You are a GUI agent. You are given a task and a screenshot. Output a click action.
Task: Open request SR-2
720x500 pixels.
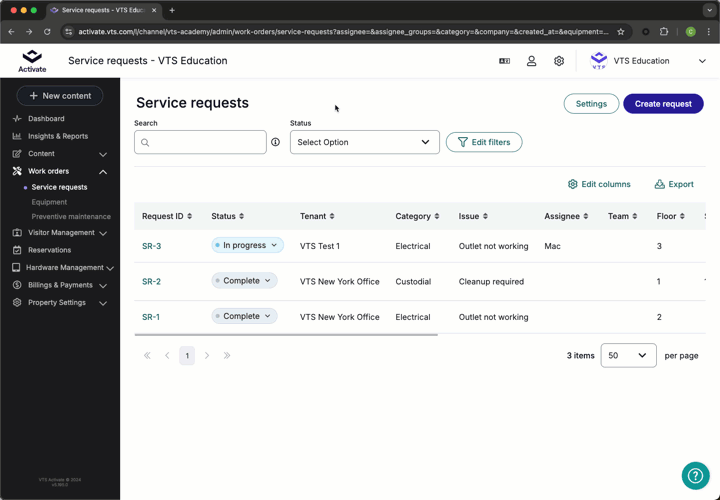[152, 281]
